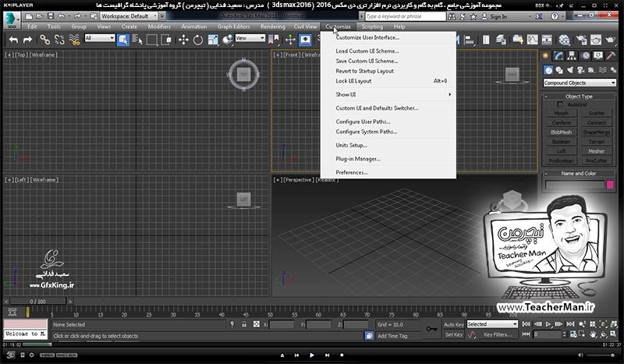
Task: Open the 3ds Max application menu button
Action: coord(12,19)
